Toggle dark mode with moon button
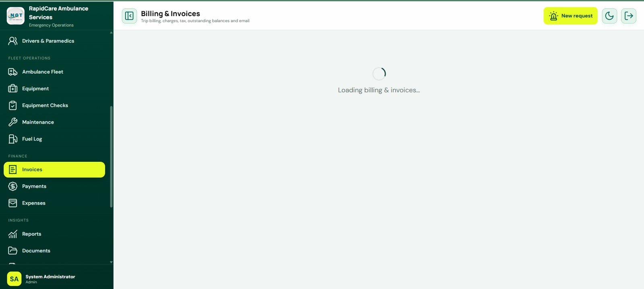This screenshot has height=289, width=644. click(609, 16)
